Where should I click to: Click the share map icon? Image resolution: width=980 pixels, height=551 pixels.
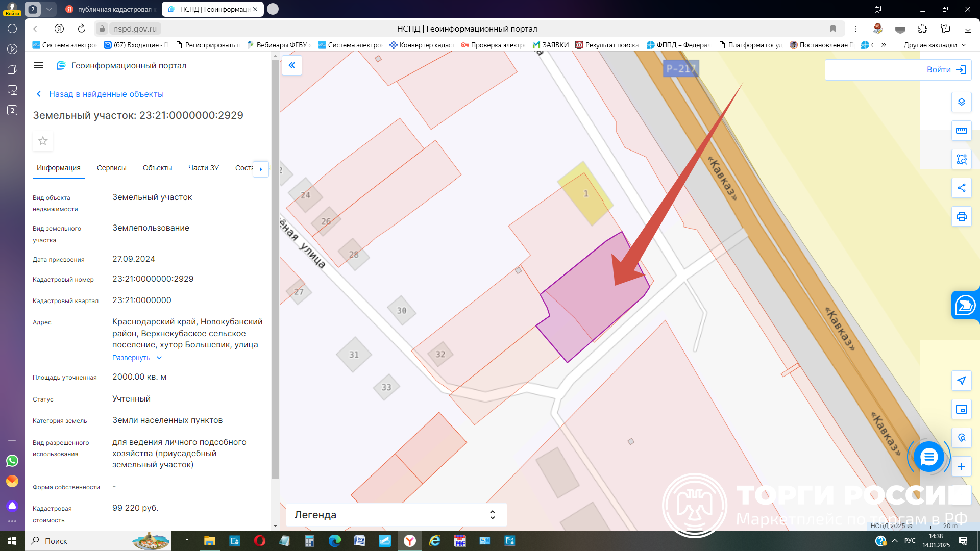click(961, 188)
